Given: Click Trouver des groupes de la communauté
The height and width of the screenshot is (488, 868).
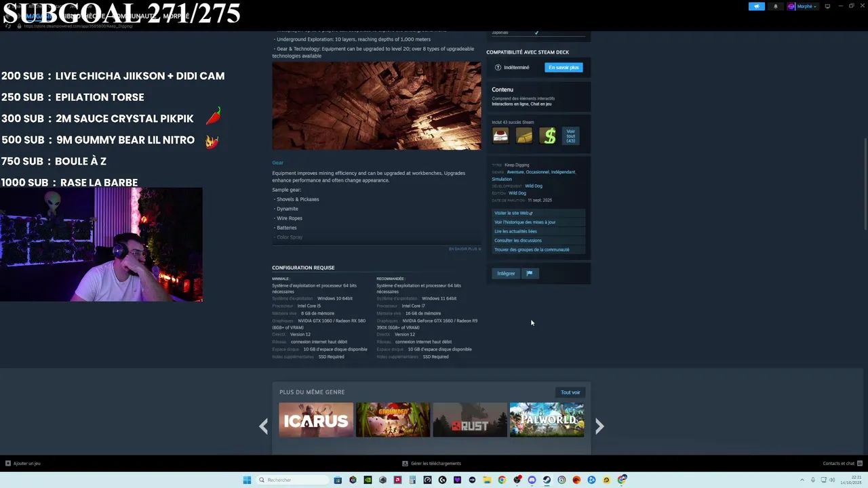Looking at the screenshot, I should (x=538, y=249).
